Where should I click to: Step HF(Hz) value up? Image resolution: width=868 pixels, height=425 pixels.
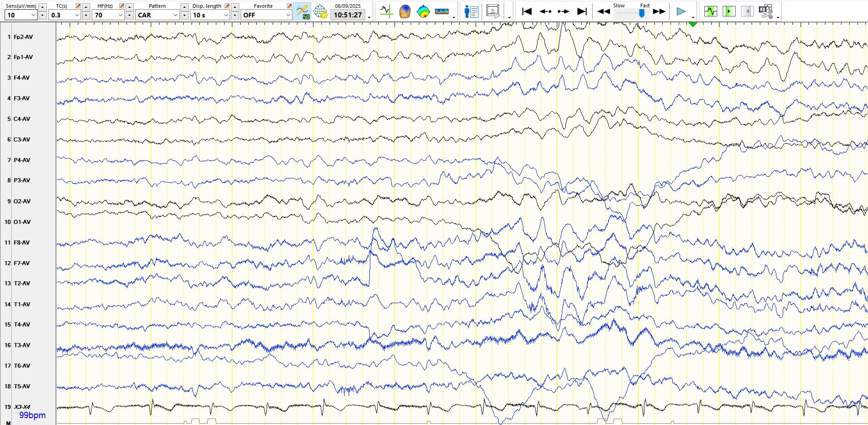point(129,7)
